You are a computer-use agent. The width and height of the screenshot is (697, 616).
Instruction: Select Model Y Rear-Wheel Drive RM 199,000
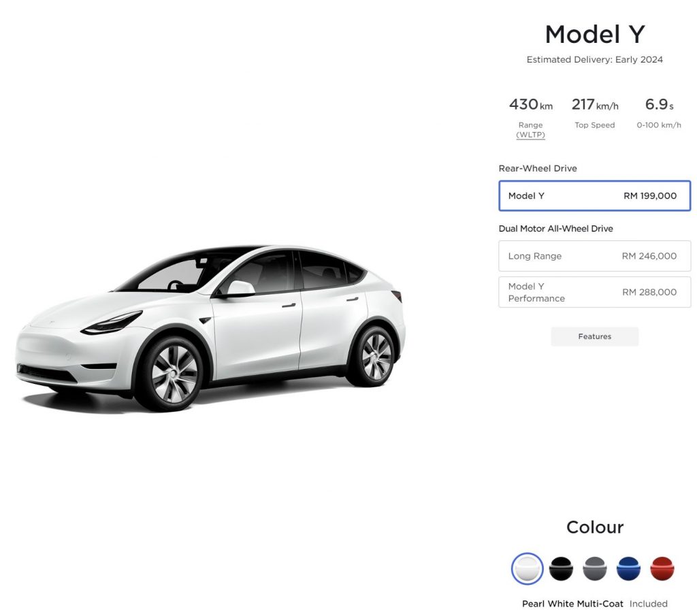pos(595,195)
